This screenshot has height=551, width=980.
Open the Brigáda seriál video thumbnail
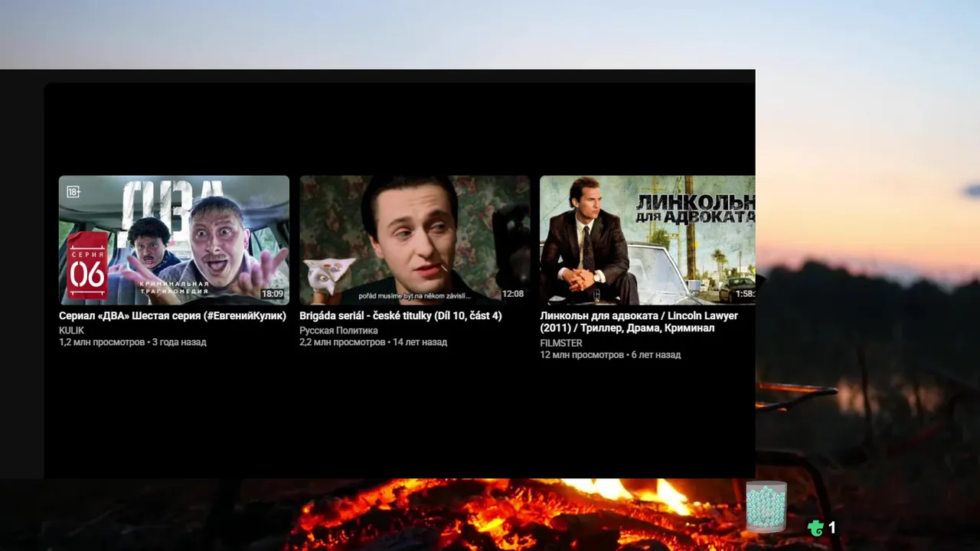click(x=414, y=240)
